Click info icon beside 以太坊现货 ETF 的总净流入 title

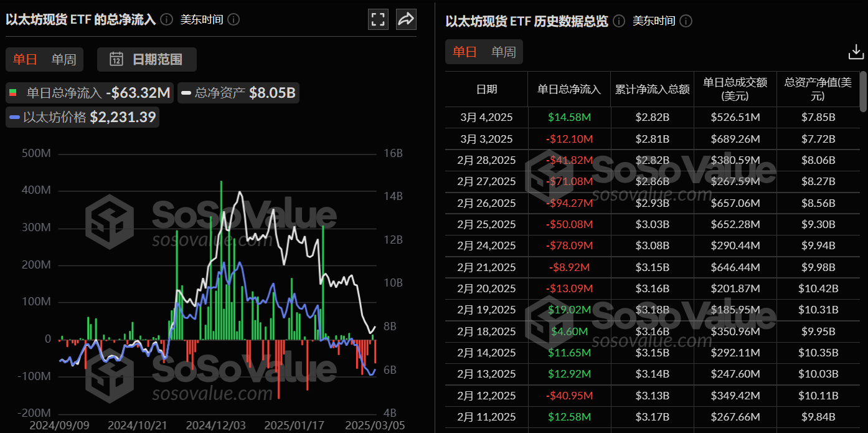166,19
